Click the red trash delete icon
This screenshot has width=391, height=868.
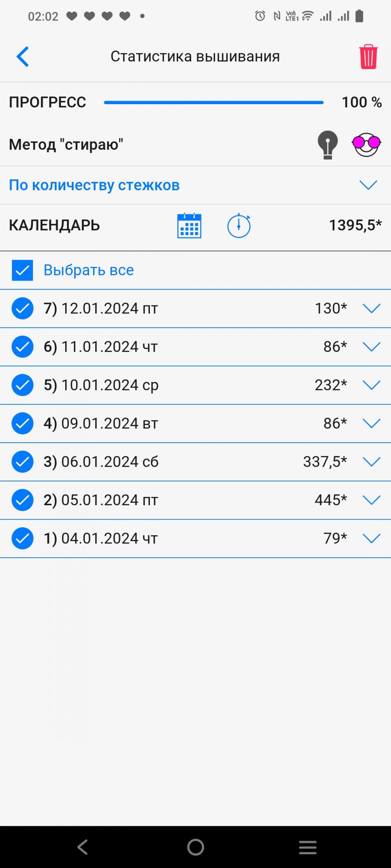click(368, 56)
